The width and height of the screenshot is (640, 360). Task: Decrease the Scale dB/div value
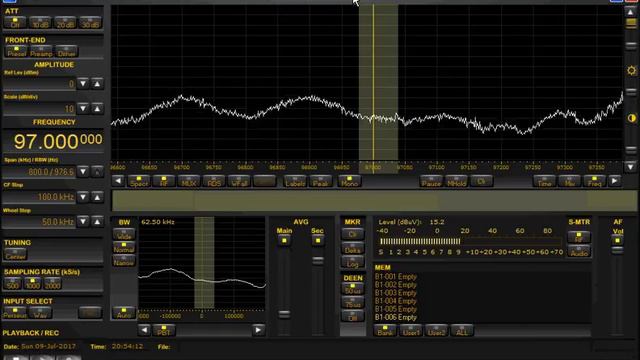(x=83, y=109)
